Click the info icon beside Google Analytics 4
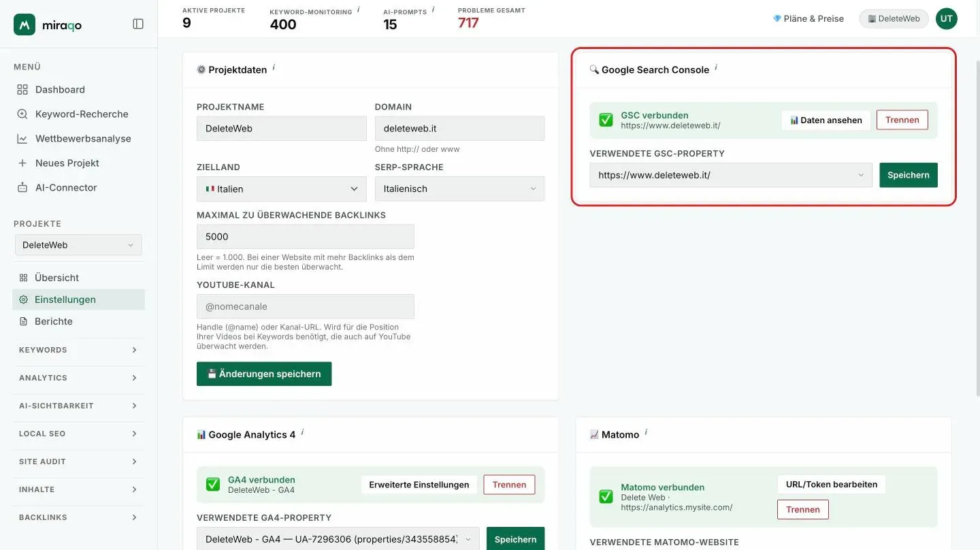Image resolution: width=980 pixels, height=550 pixels. tap(302, 433)
